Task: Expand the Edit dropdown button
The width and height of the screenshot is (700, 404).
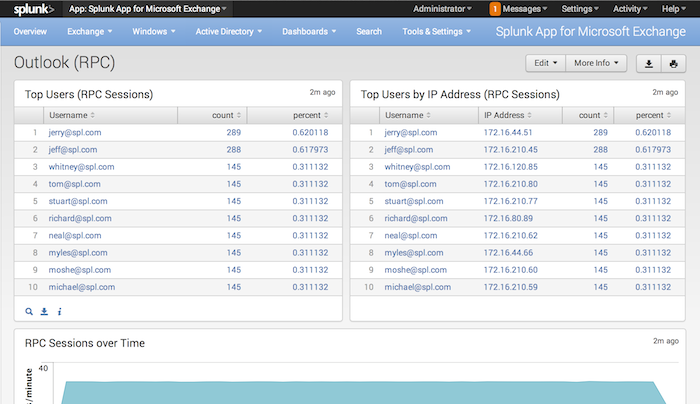Action: [546, 63]
